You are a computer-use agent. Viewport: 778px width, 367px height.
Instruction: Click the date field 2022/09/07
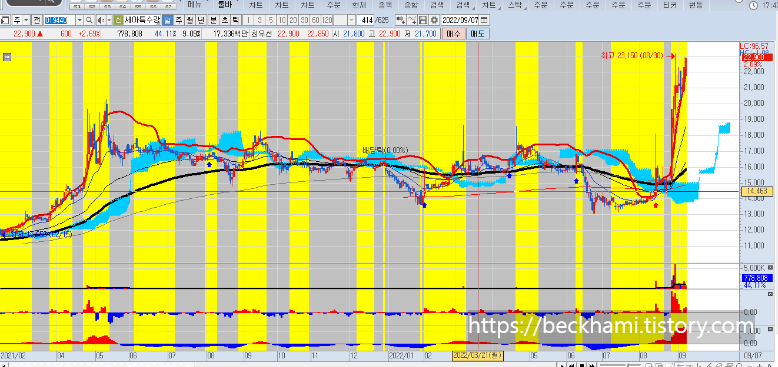pyautogui.click(x=461, y=20)
